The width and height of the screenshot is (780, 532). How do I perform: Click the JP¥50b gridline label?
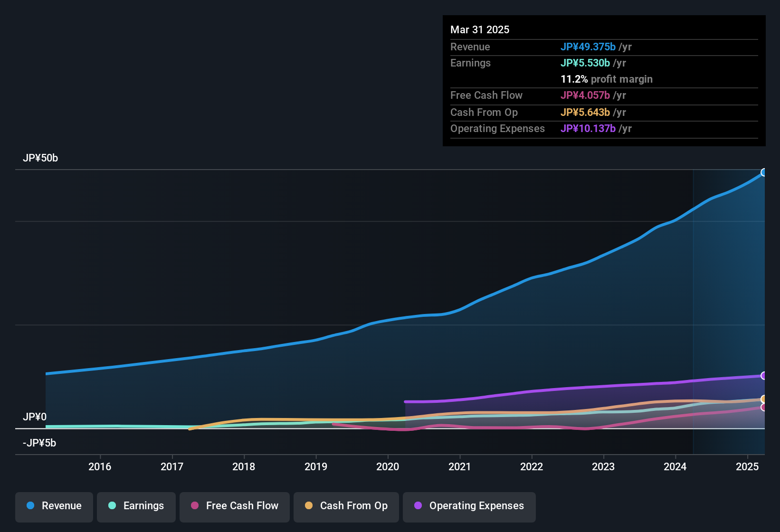click(x=41, y=158)
